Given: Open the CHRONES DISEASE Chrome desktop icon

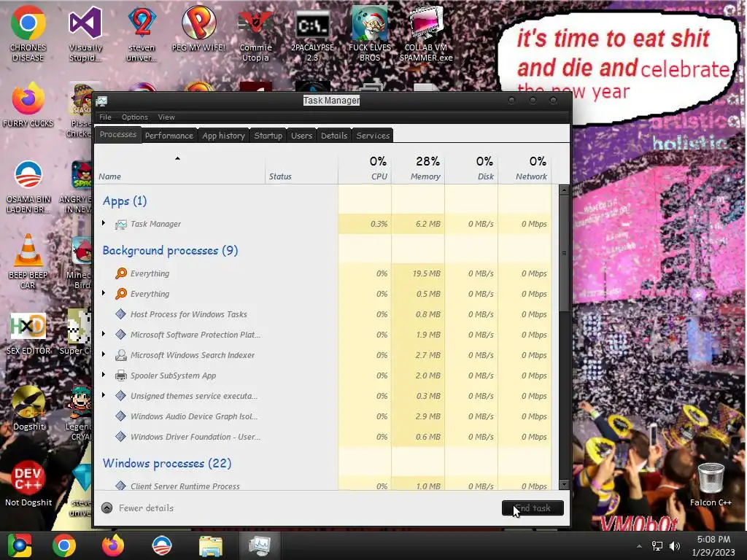Looking at the screenshot, I should coord(28,34).
